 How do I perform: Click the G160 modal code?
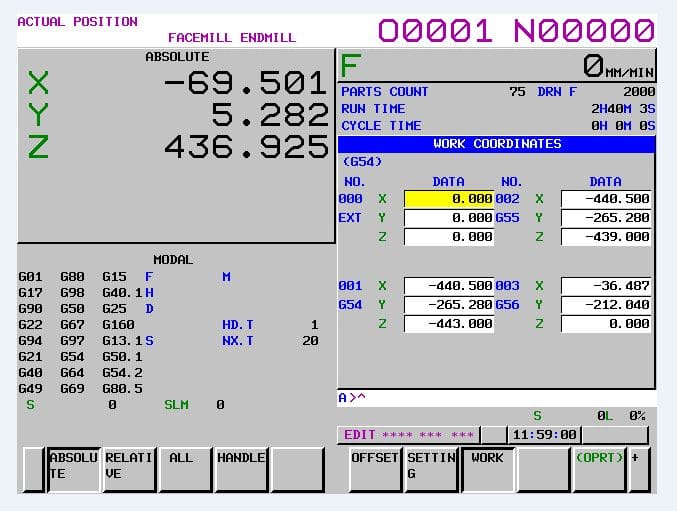(118, 325)
